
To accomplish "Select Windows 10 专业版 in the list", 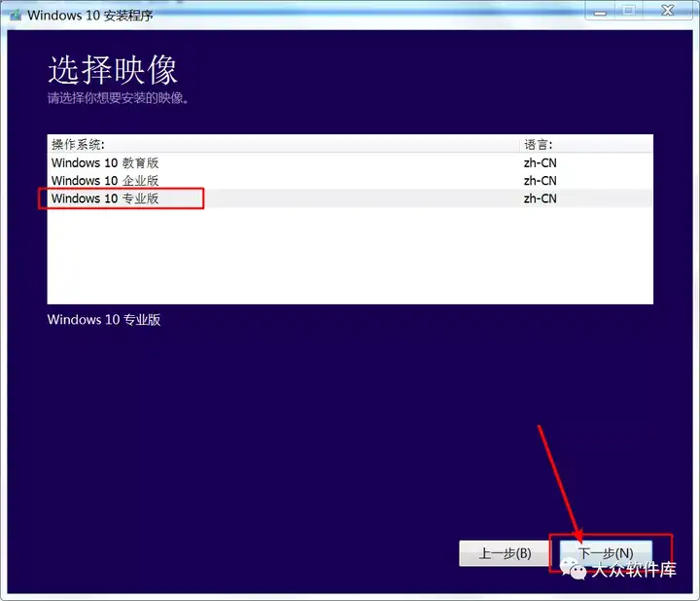I will (x=350, y=198).
